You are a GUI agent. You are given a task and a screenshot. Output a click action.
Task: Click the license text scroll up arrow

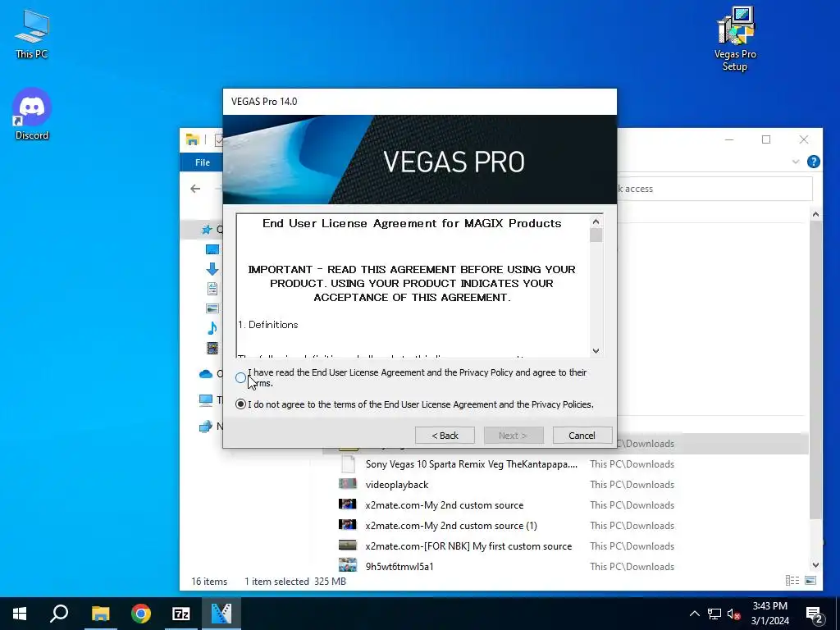click(596, 221)
